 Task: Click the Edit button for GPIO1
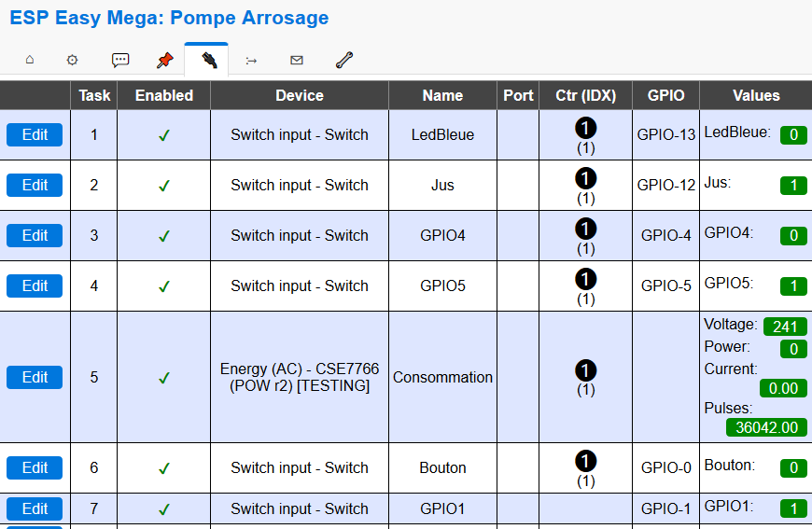(35, 509)
